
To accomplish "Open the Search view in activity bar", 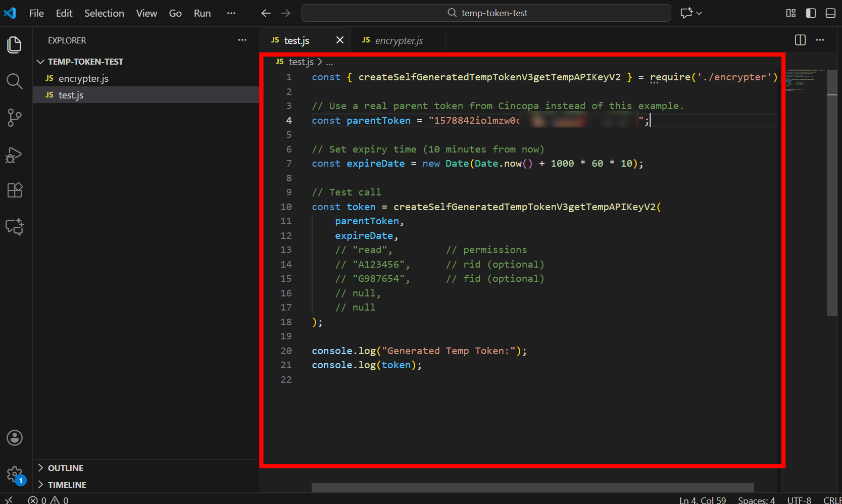I will [14, 81].
